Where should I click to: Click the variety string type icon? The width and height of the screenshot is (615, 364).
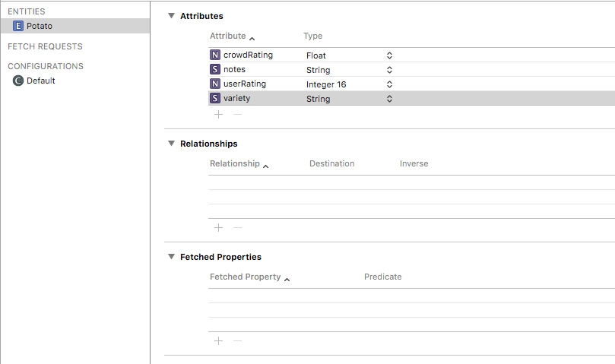[215, 98]
